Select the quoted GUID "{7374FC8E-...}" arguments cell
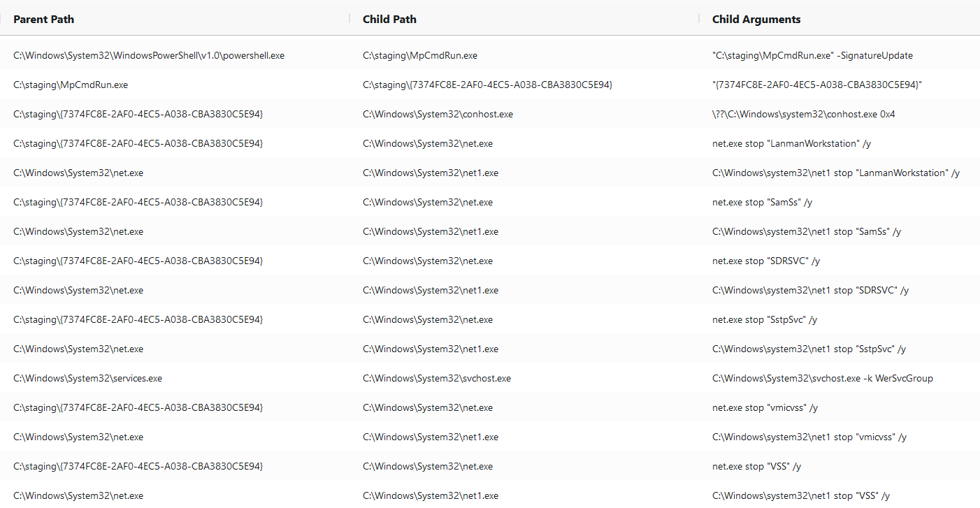This screenshot has height=508, width=980. point(817,85)
